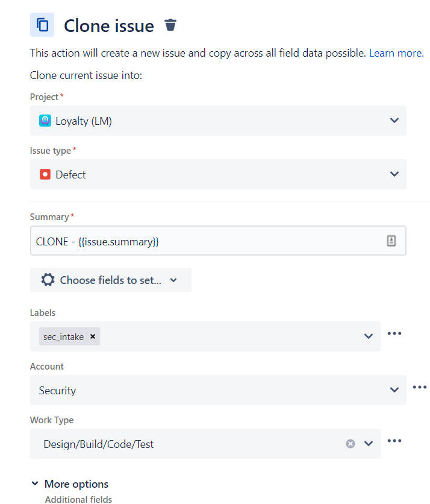430x504 pixels.
Task: Delete this action using the trash icon
Action: 170,25
